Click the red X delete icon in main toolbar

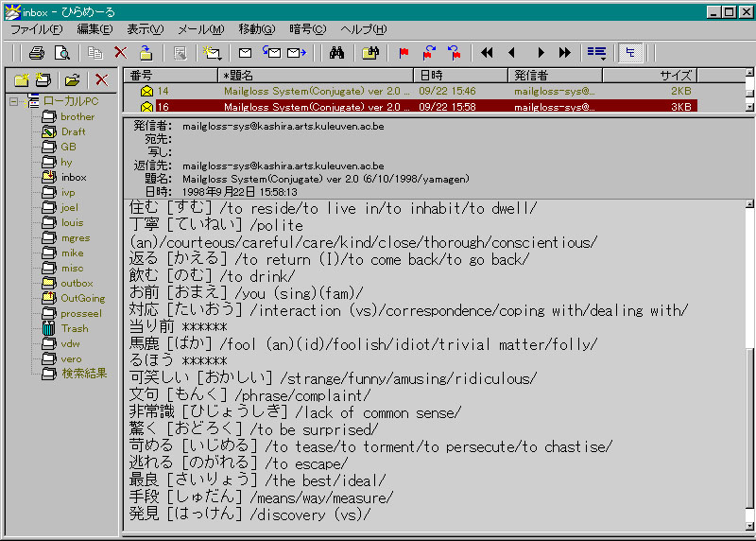click(x=120, y=53)
